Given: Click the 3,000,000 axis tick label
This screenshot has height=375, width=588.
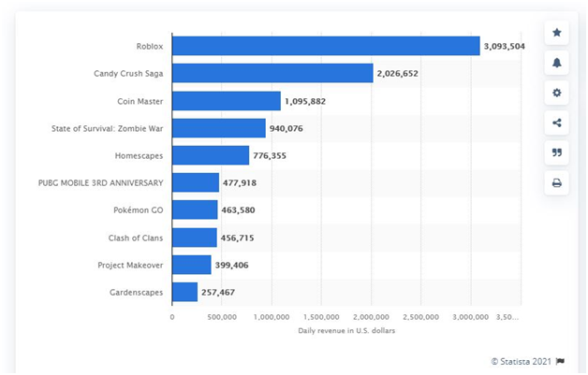Looking at the screenshot, I should coord(471,317).
